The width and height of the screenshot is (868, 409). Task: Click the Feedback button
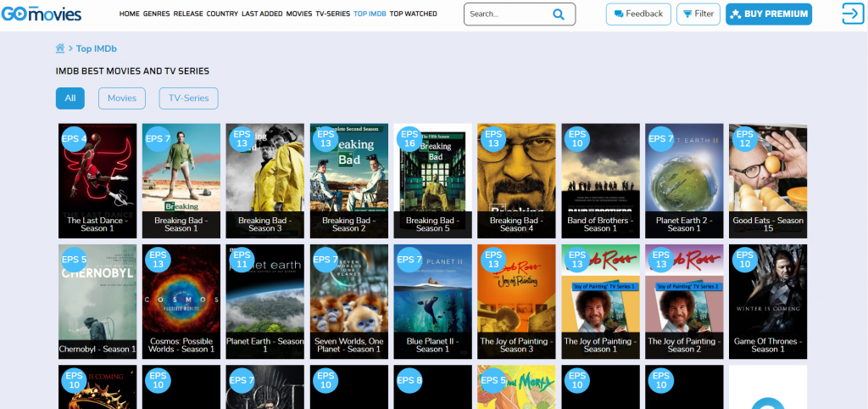(638, 14)
